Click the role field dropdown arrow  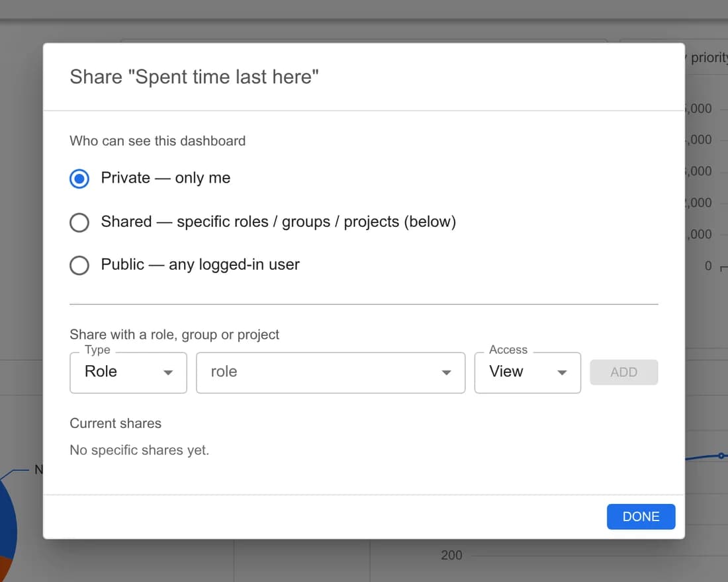tap(446, 373)
